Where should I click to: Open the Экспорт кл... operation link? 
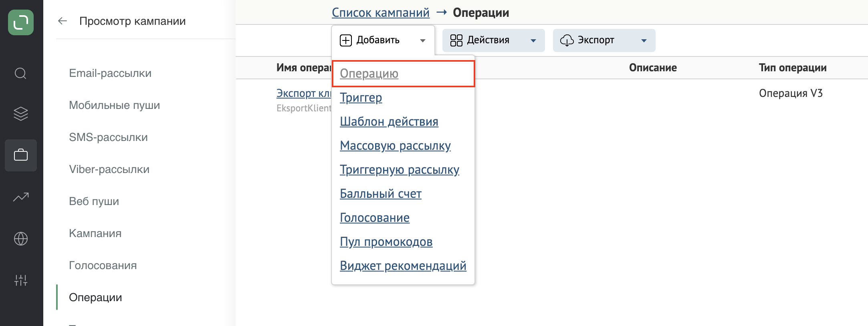coord(304,93)
